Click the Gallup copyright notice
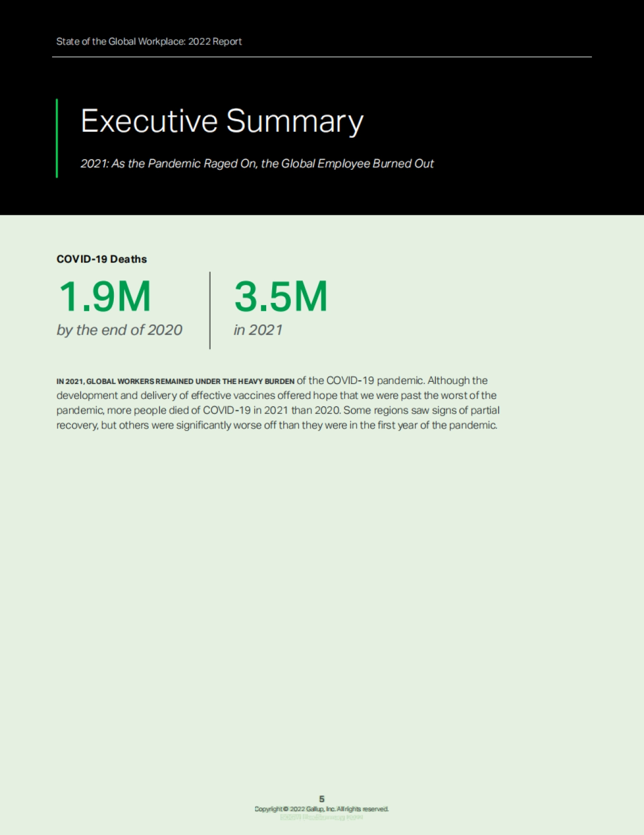The image size is (644, 835). (321, 809)
